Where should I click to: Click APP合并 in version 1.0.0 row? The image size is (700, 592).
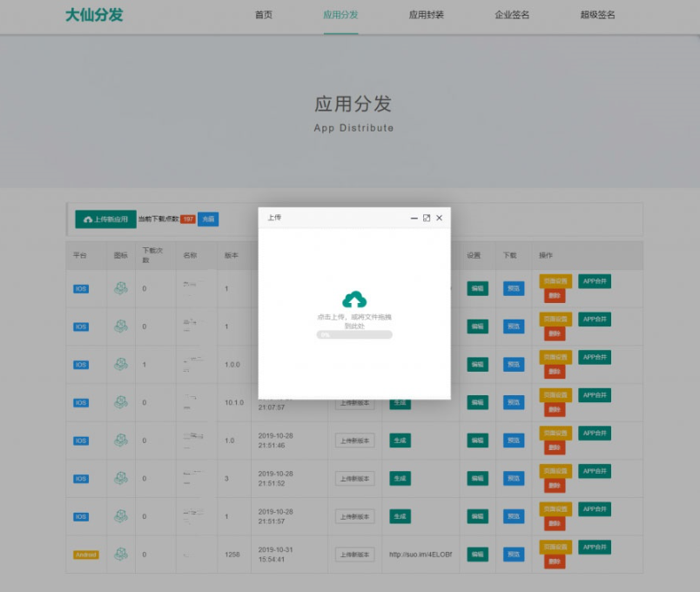tap(595, 357)
